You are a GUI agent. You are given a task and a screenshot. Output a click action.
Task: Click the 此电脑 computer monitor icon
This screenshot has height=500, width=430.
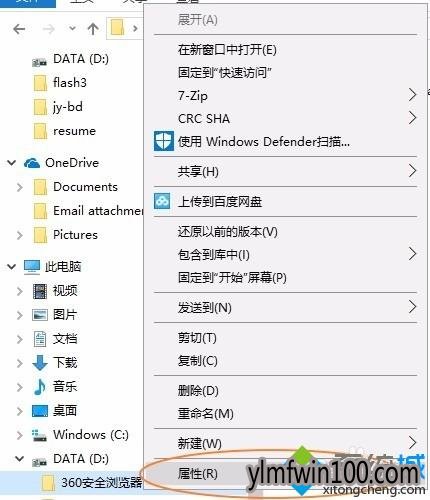pyautogui.click(x=32, y=267)
